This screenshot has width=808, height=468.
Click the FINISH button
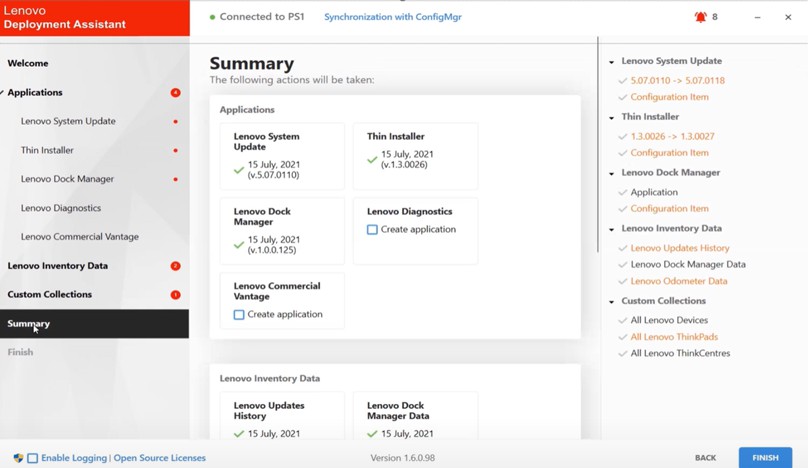(x=765, y=457)
